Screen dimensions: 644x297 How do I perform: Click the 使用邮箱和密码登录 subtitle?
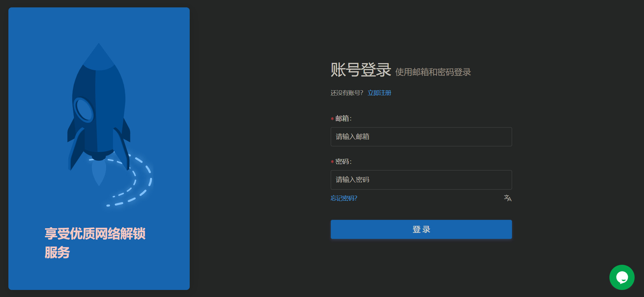click(433, 72)
